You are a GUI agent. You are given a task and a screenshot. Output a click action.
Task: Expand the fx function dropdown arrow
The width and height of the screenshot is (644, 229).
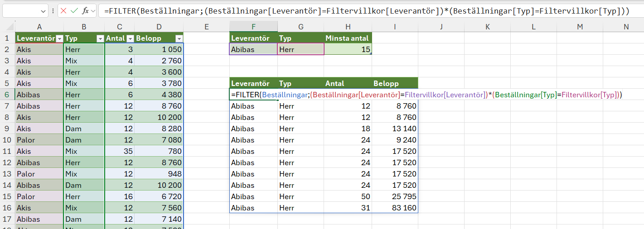click(93, 11)
